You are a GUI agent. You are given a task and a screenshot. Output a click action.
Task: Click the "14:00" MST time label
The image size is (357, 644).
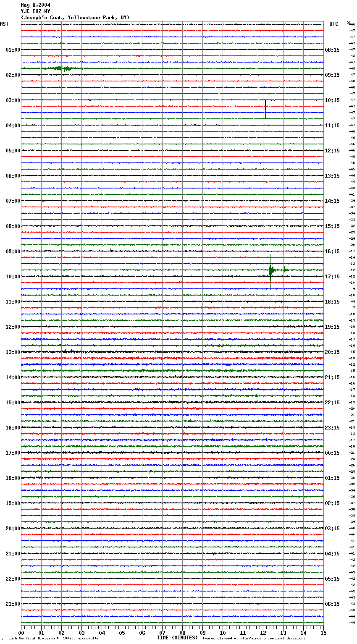click(x=13, y=377)
